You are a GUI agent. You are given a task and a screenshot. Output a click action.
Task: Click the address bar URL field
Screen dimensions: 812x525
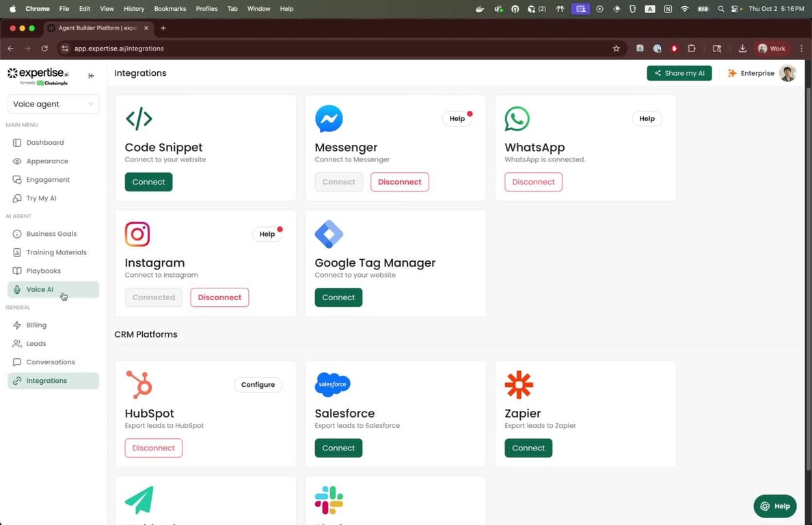click(342, 48)
